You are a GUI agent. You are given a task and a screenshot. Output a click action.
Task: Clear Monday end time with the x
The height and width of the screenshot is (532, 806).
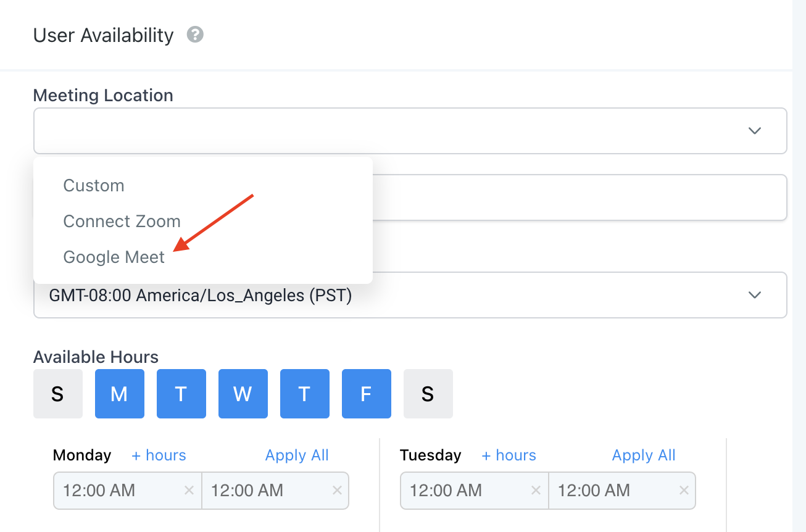tap(337, 491)
